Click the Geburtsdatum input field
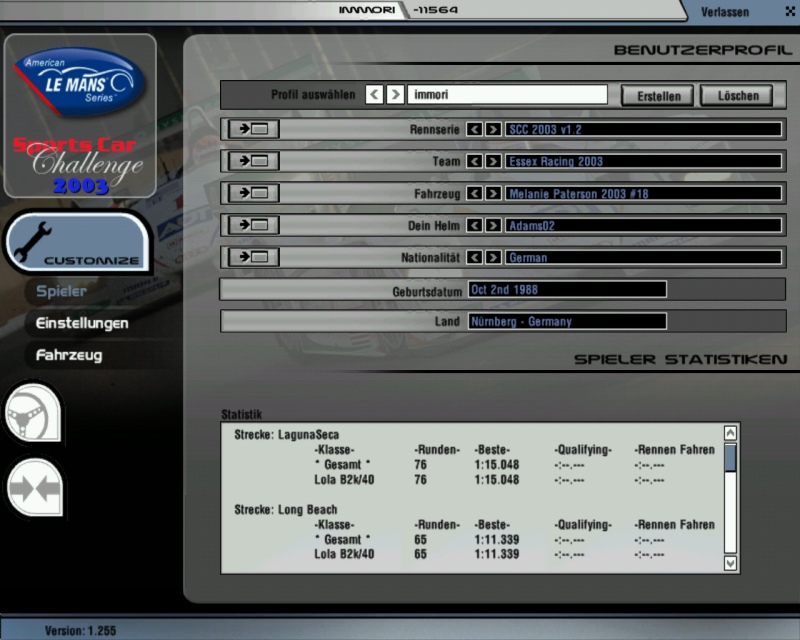 [x=566, y=290]
